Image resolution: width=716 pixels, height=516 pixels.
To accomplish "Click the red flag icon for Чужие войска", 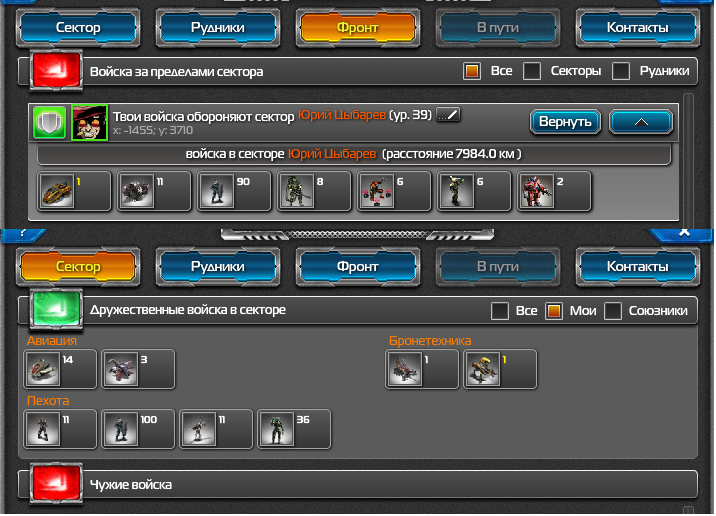I will (x=56, y=484).
